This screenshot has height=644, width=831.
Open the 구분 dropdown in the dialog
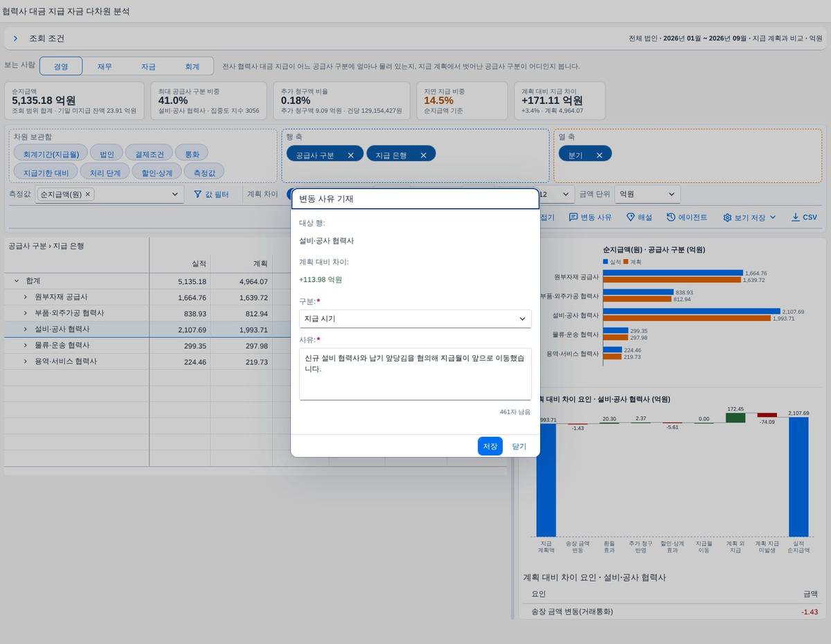(x=415, y=319)
